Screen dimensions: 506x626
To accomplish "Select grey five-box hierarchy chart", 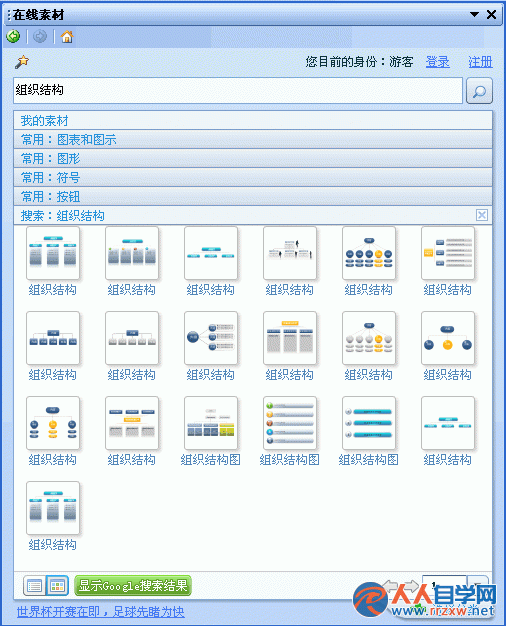I will pos(132,338).
